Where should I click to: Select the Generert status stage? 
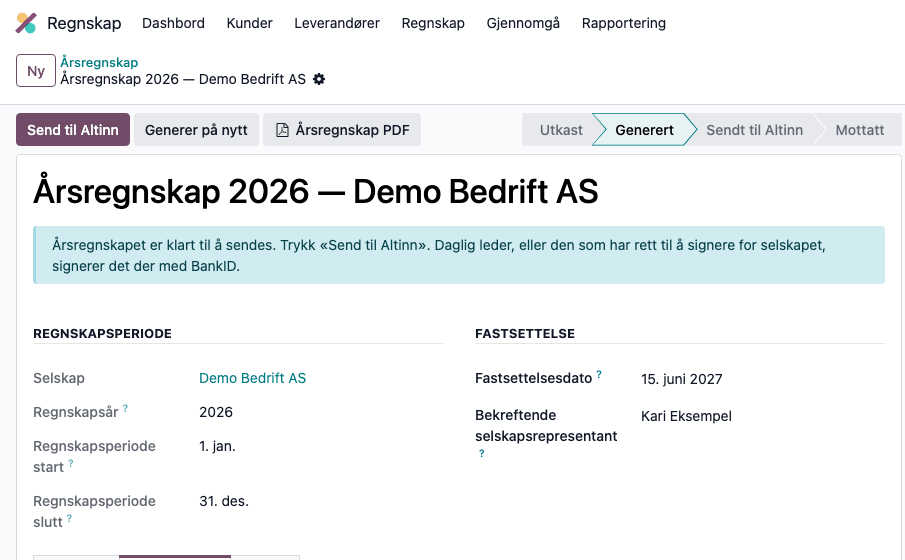[x=644, y=130]
